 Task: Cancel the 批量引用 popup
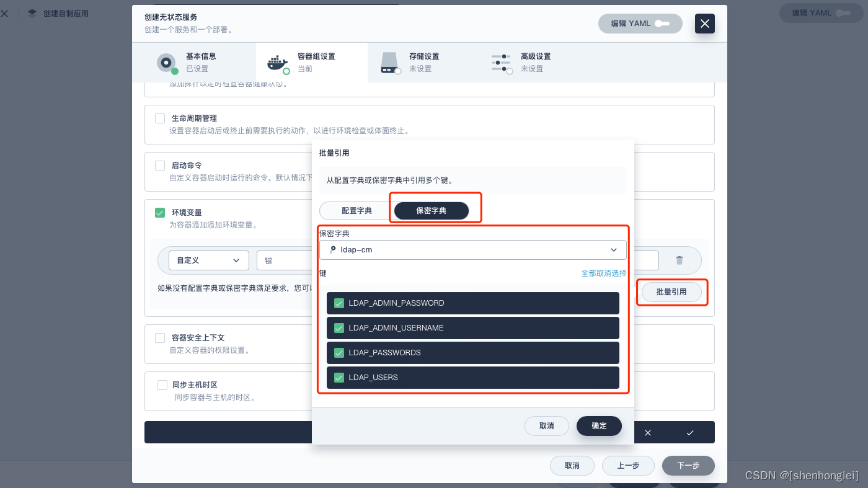[547, 426]
